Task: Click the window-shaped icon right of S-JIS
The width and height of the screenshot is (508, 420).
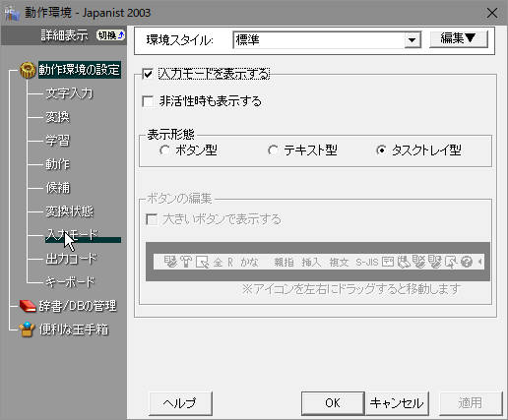Action: click(x=388, y=262)
